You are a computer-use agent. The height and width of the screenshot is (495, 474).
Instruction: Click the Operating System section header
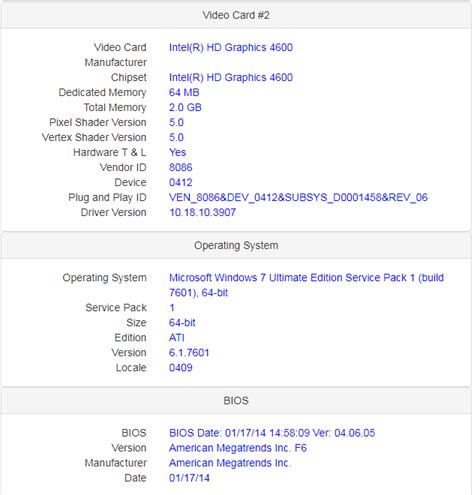[x=236, y=246]
